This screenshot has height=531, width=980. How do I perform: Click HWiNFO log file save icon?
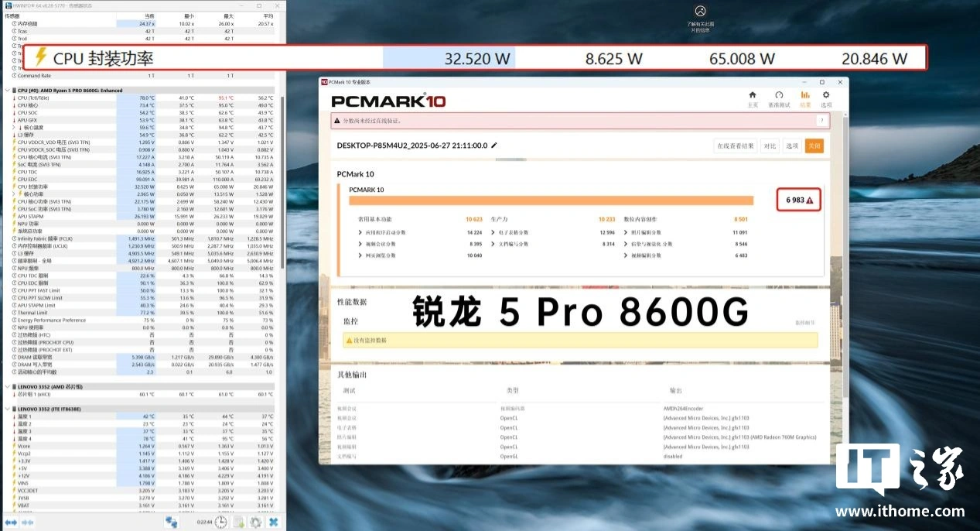239,522
